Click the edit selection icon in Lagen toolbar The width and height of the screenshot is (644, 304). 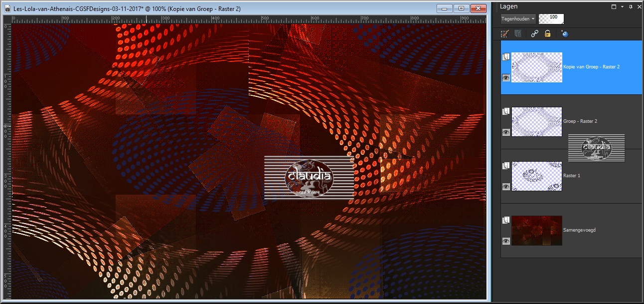coord(504,34)
